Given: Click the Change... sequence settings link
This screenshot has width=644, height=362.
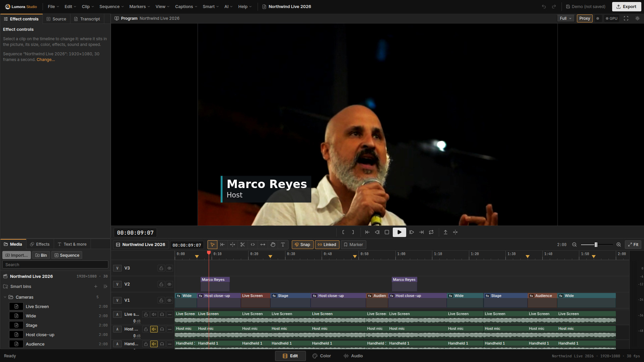Looking at the screenshot, I should click(46, 60).
